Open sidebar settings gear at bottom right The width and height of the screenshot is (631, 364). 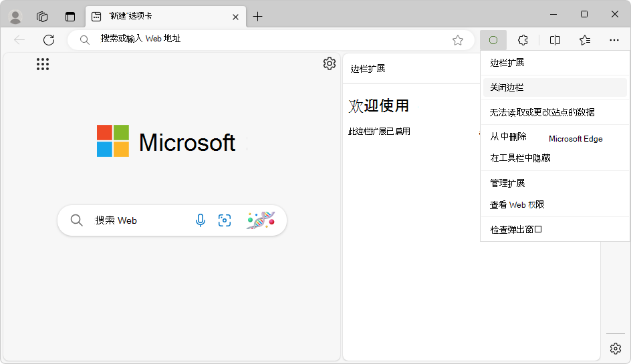click(x=616, y=349)
